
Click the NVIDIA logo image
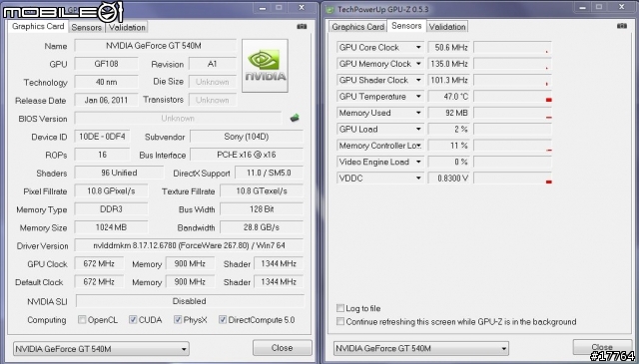[x=265, y=66]
